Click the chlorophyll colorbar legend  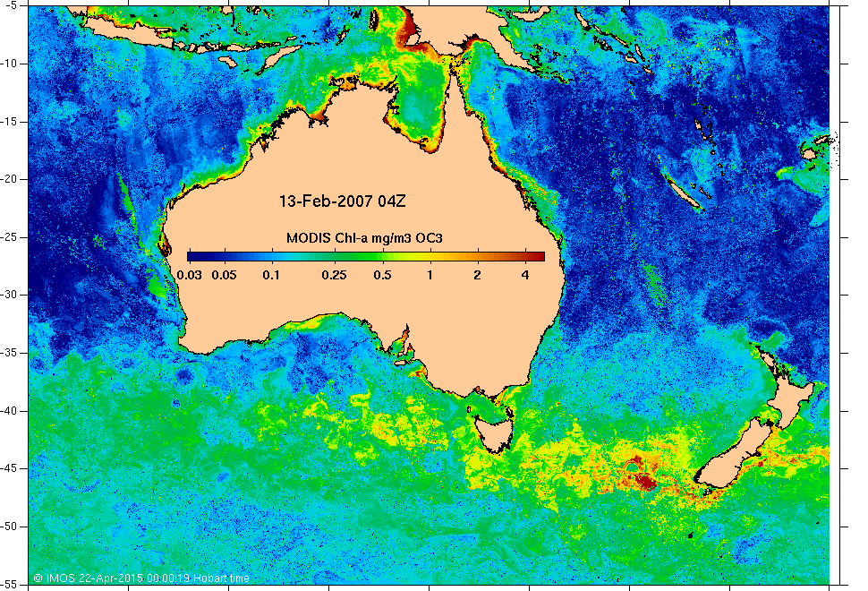pos(366,256)
